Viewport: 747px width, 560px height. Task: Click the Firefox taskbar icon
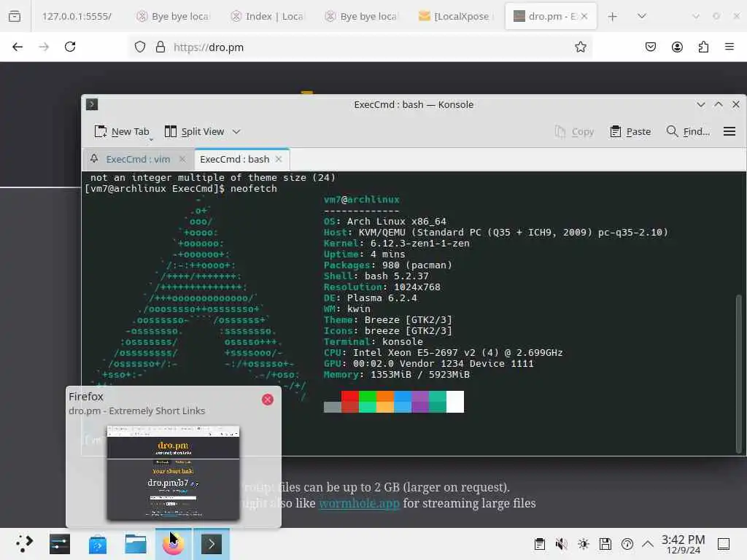[x=174, y=543]
